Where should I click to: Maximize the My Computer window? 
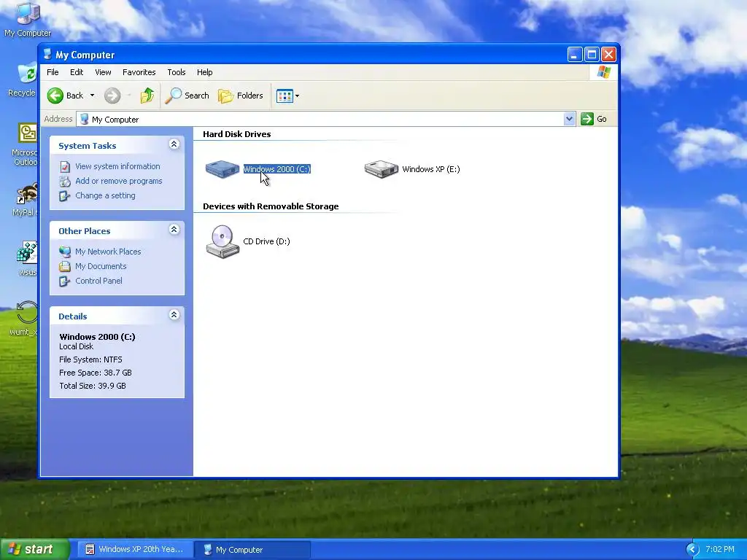click(592, 54)
